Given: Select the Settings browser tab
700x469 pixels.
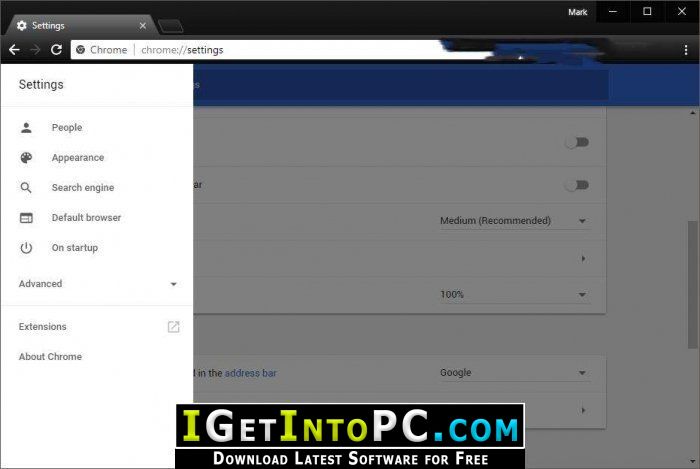Looking at the screenshot, I should [81, 25].
